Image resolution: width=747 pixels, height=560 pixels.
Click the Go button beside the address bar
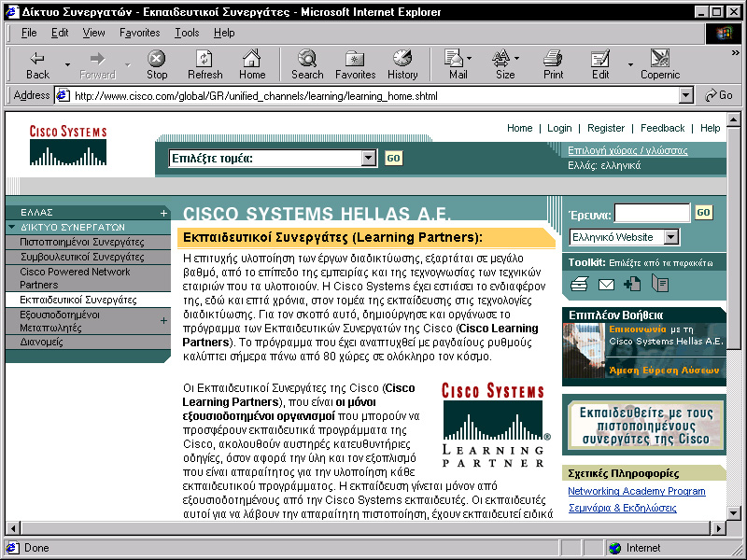tap(718, 95)
